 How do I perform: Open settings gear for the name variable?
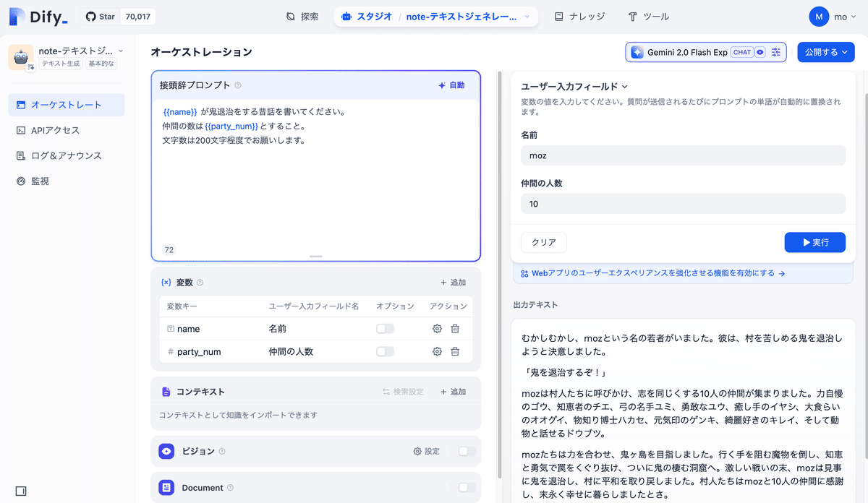coord(436,329)
